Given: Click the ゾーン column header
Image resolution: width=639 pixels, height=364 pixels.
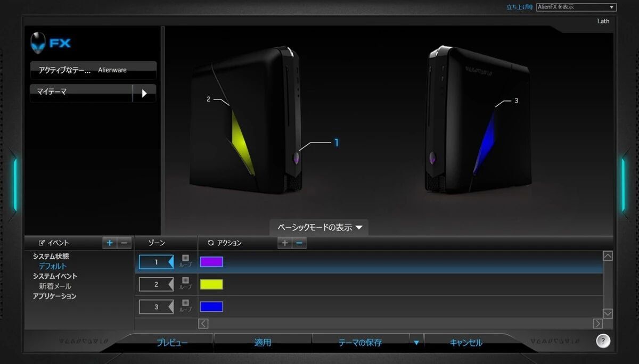Looking at the screenshot, I should click(156, 243).
